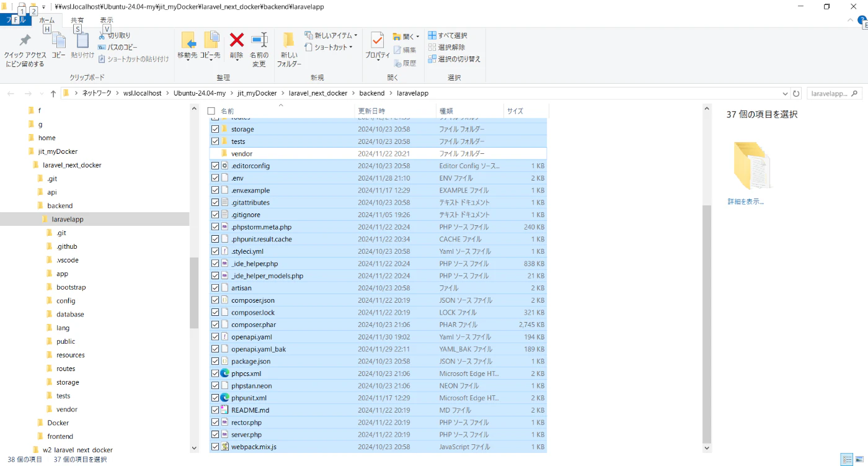Click Select none (選択解除)

click(446, 47)
